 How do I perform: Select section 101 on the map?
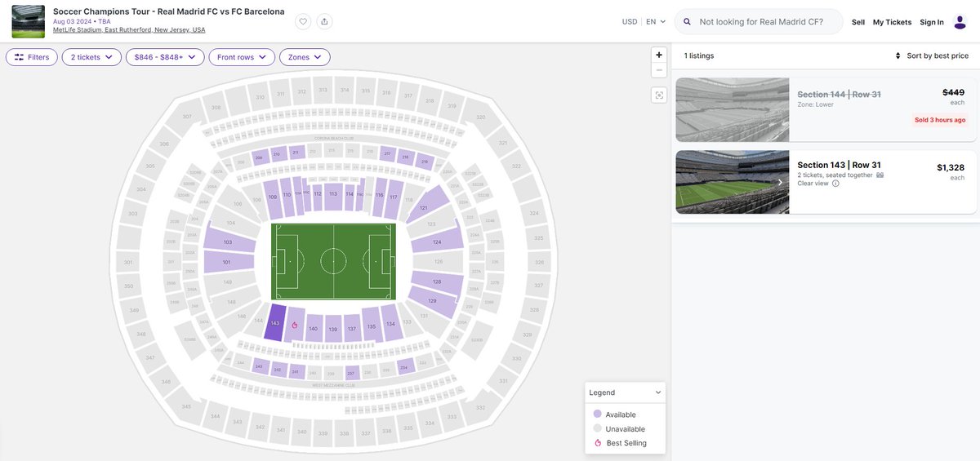tap(228, 262)
